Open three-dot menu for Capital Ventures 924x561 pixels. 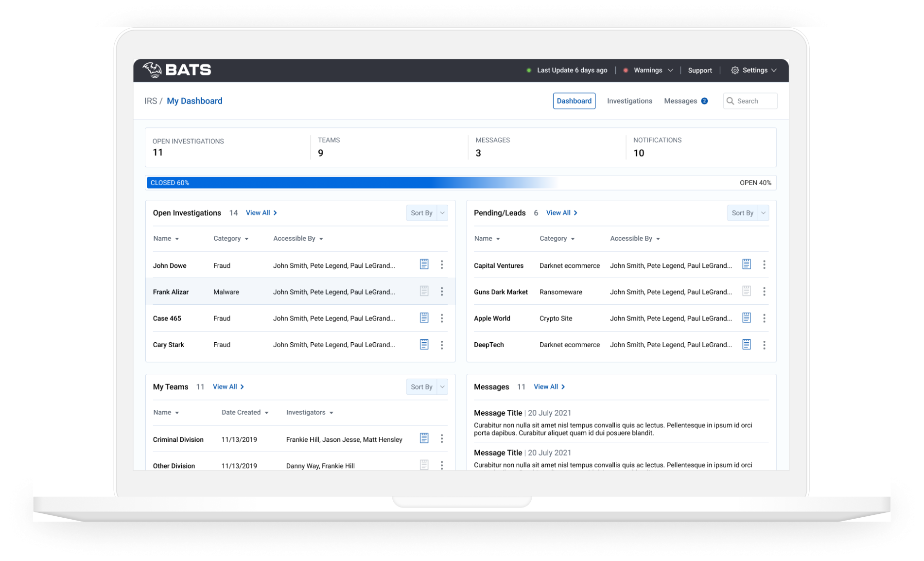(764, 264)
